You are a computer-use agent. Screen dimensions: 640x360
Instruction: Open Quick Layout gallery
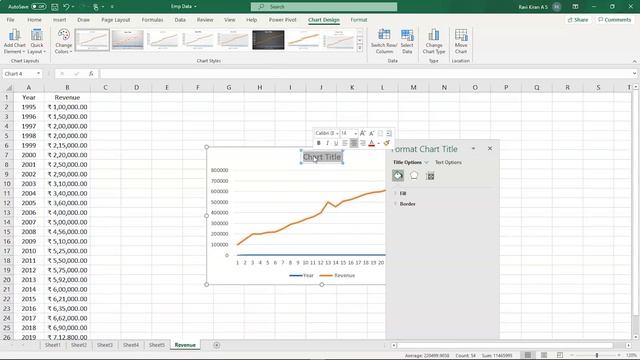click(37, 41)
